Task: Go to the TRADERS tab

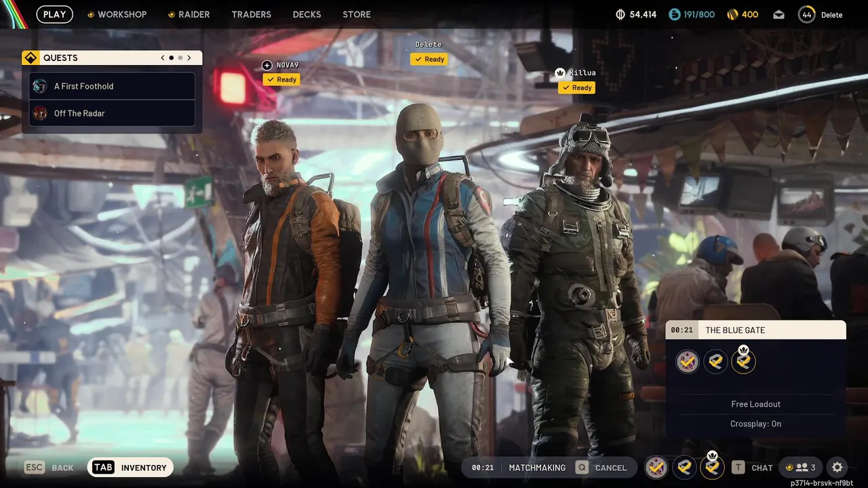Action: [x=251, y=14]
